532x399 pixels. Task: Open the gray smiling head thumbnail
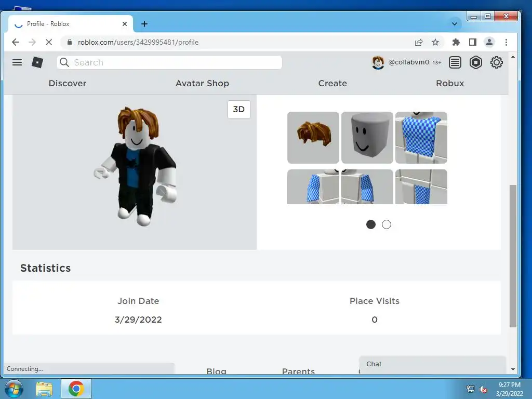coord(367,137)
